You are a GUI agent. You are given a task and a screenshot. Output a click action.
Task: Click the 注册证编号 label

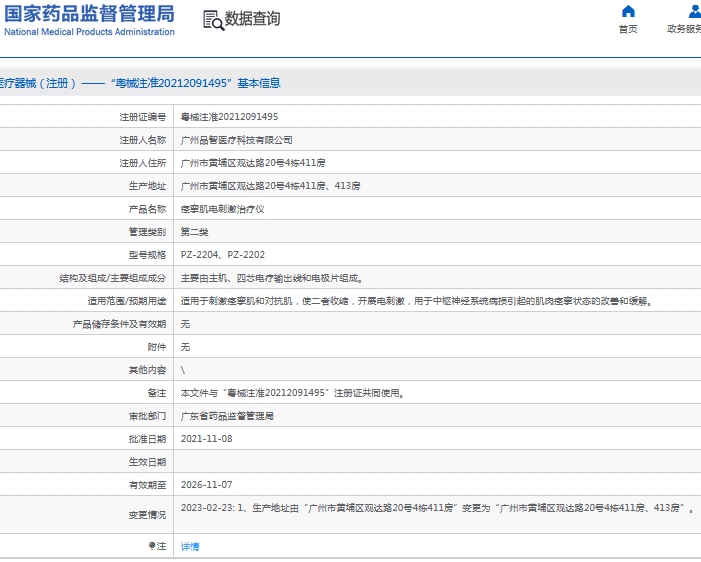(x=143, y=117)
